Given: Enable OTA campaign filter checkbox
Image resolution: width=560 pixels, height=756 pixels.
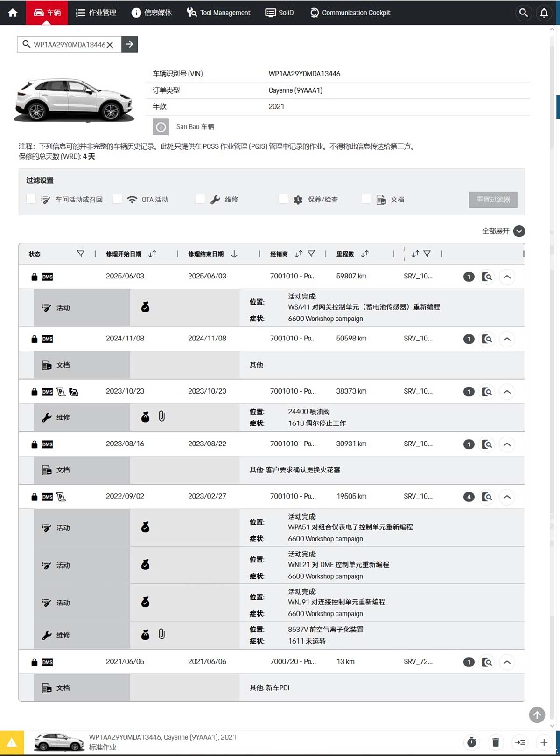Looking at the screenshot, I should coord(118,199).
